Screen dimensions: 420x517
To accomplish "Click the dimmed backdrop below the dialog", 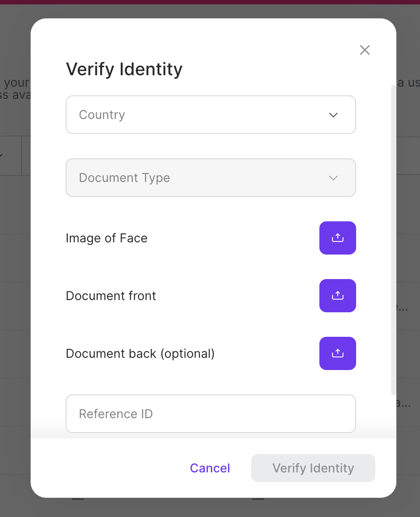I will [210, 508].
